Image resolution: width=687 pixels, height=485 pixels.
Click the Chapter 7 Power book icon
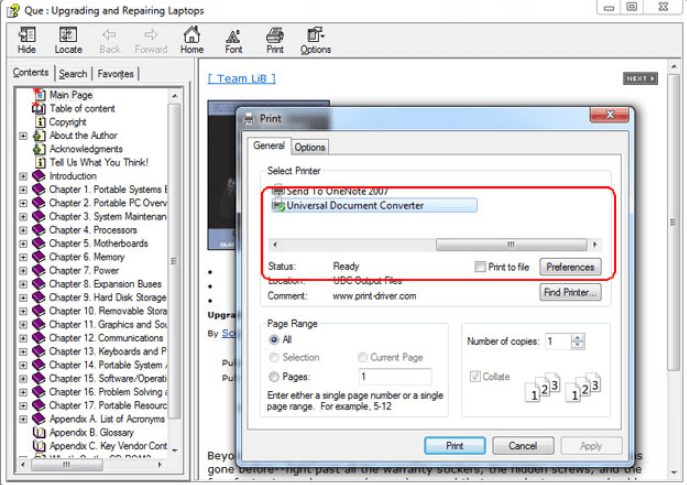click(39, 270)
